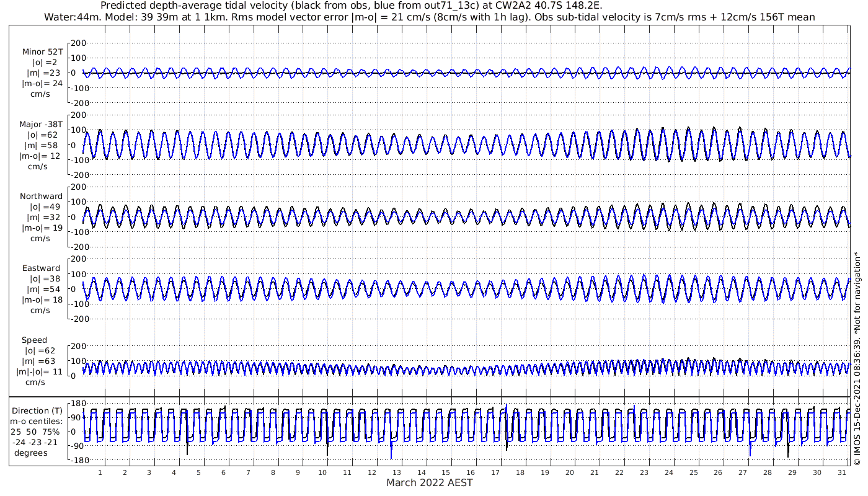Click '|o| =2' in the Minor panel

click(x=45, y=63)
